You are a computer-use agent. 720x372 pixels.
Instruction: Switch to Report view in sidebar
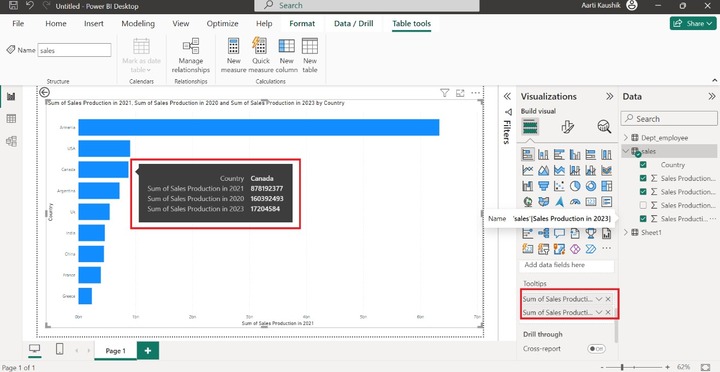click(11, 96)
